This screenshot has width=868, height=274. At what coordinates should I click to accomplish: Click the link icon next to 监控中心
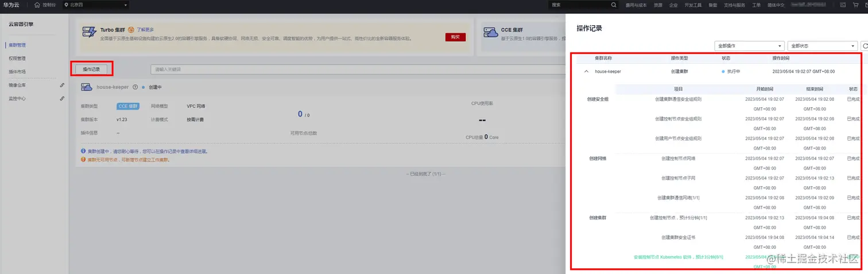62,99
